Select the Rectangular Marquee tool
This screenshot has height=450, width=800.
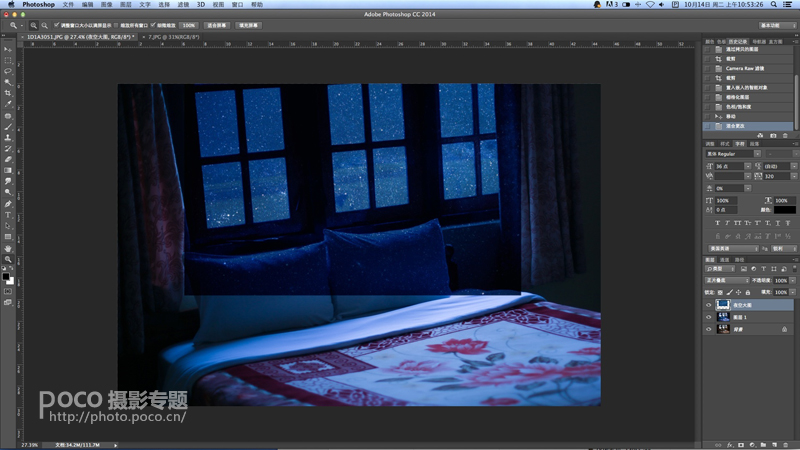coord(8,60)
